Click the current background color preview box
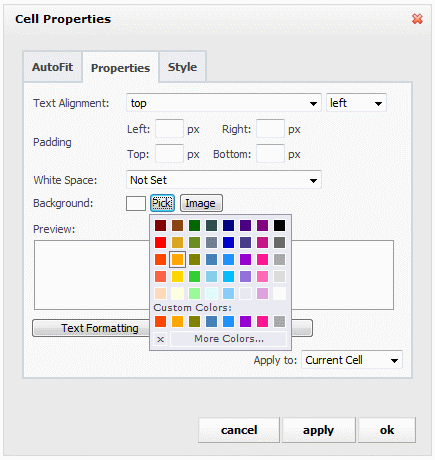The height and width of the screenshot is (460, 435). tap(136, 203)
